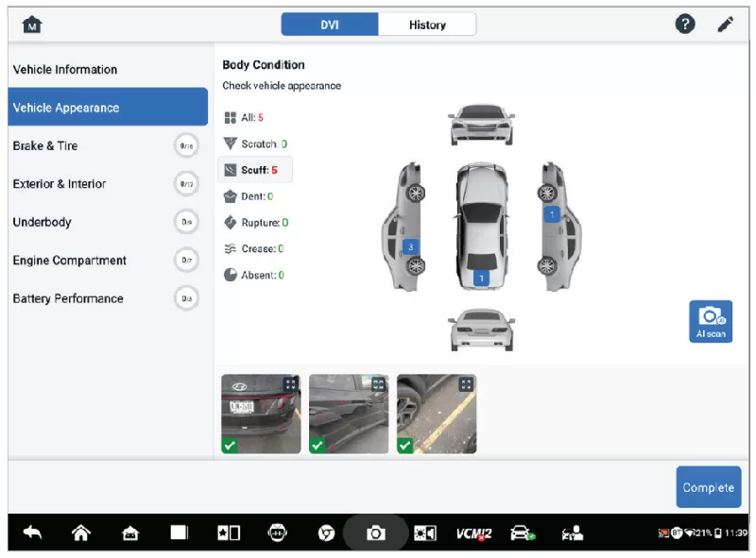Click the pencil edit icon
This screenshot has height=558, width=756.
[726, 25]
